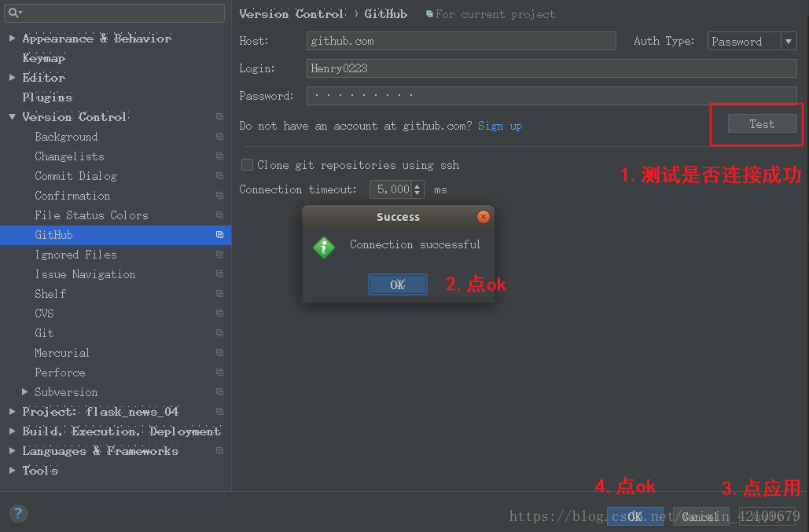
Task: Open Commit Dialog settings page
Action: pos(75,176)
